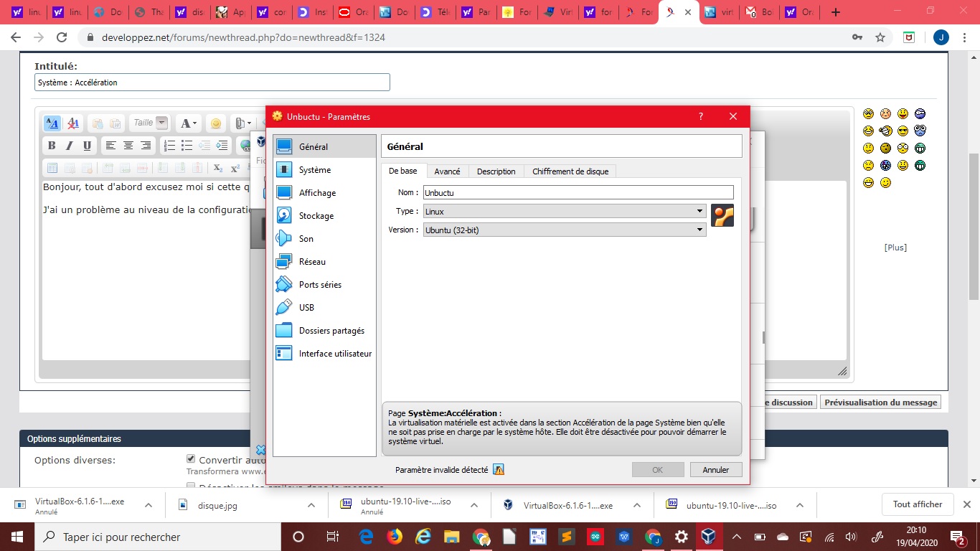Open the Dossiers partagés category
The height and width of the screenshot is (551, 980).
tap(324, 331)
